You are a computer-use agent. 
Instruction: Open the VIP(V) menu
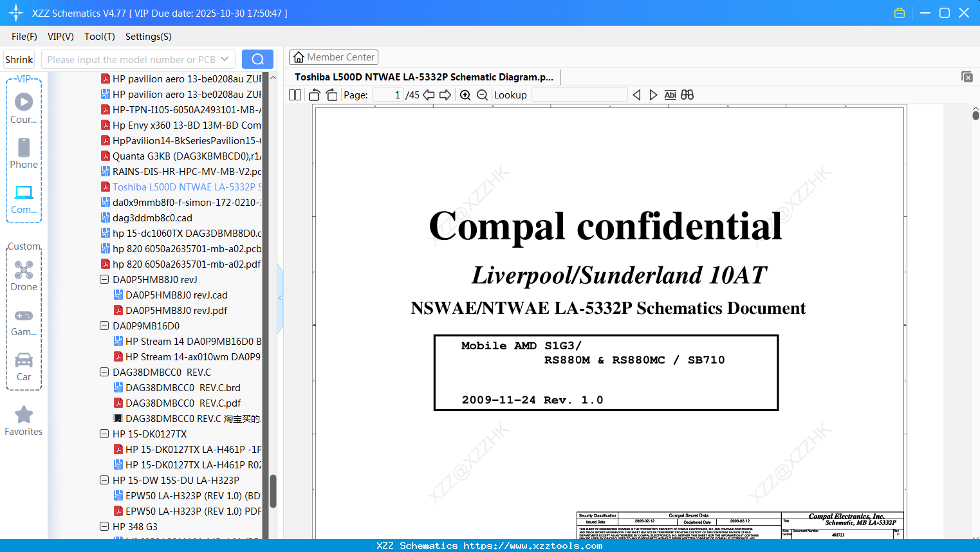click(60, 37)
